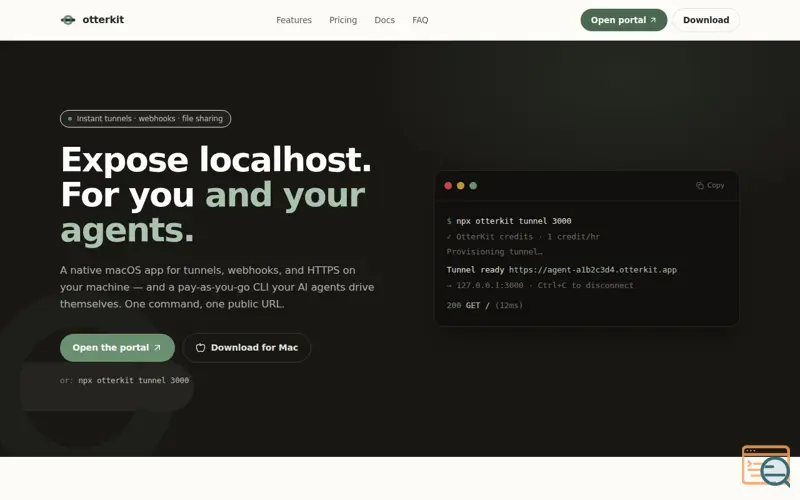Click the Open portal header button
This screenshot has height=500, width=800.
tap(623, 20)
